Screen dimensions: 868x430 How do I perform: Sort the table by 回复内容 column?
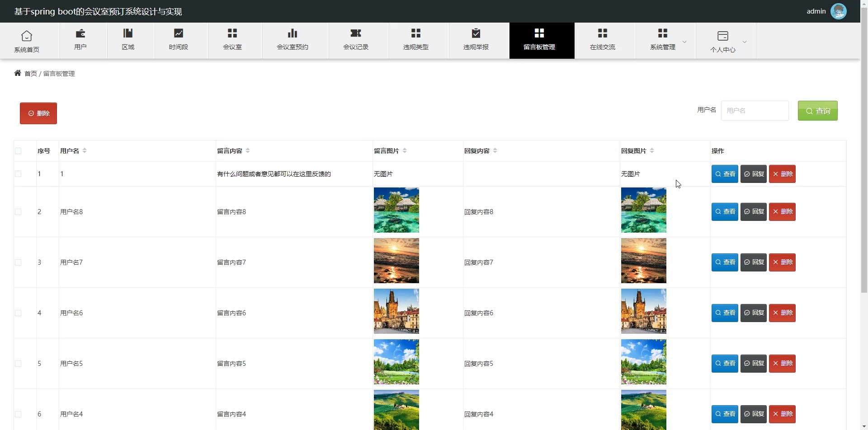point(495,151)
